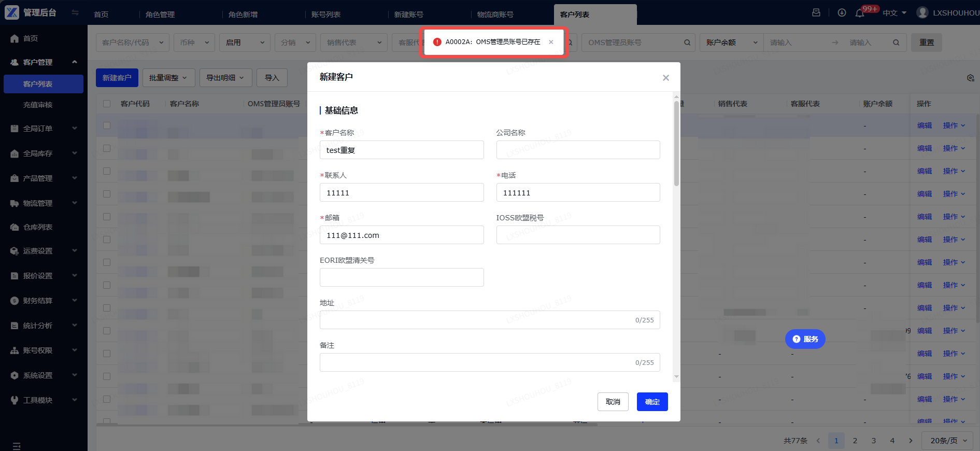Click 取消 in the dialog
The height and width of the screenshot is (451, 980).
coord(613,402)
